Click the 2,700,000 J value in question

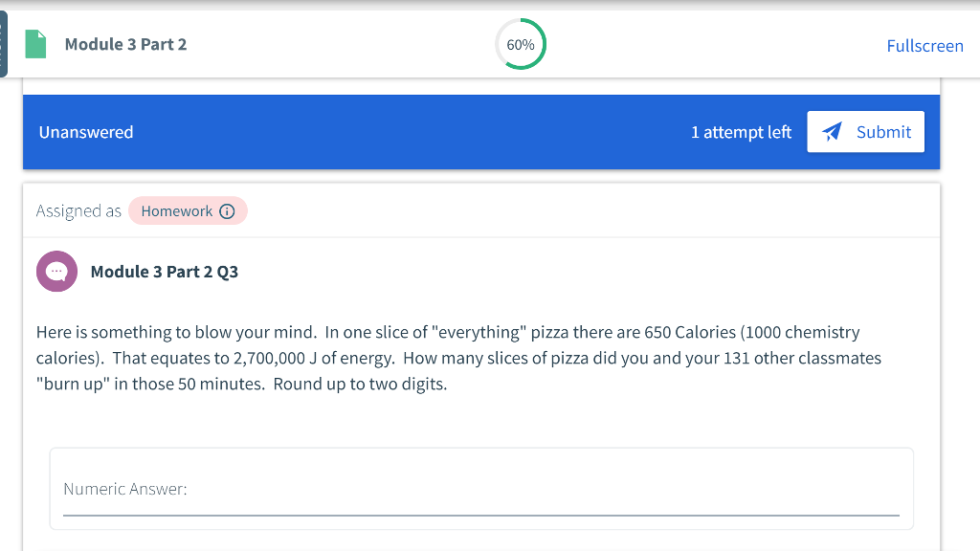click(275, 358)
